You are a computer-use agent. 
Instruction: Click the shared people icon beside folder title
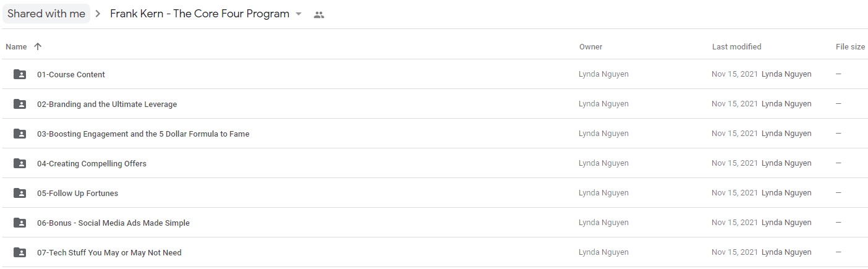pos(319,15)
